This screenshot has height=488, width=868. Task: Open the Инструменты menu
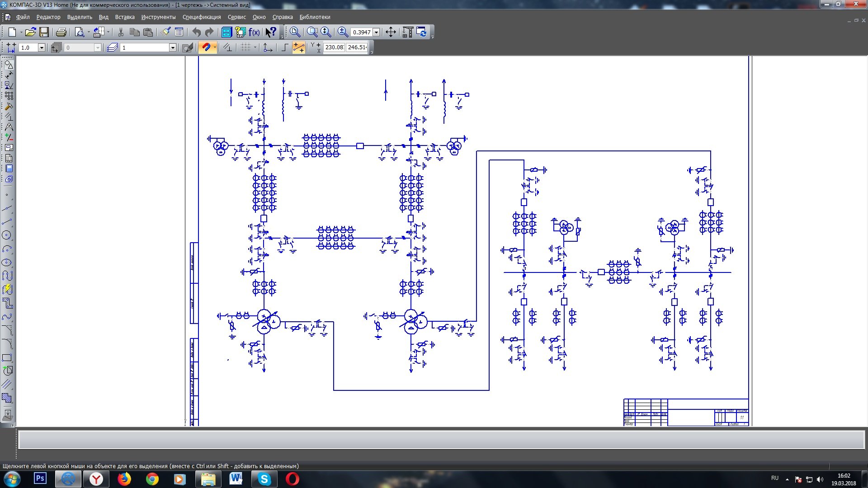click(x=158, y=17)
